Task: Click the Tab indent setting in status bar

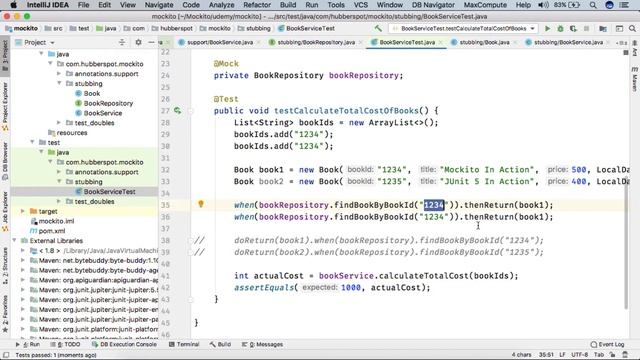Action: pyautogui.click(x=599, y=355)
